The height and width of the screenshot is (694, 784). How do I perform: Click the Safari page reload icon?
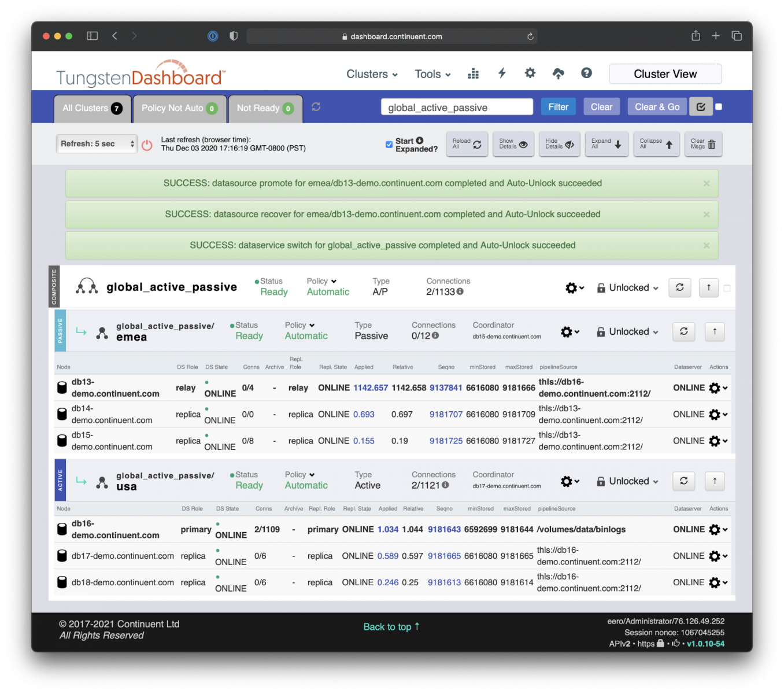530,36
